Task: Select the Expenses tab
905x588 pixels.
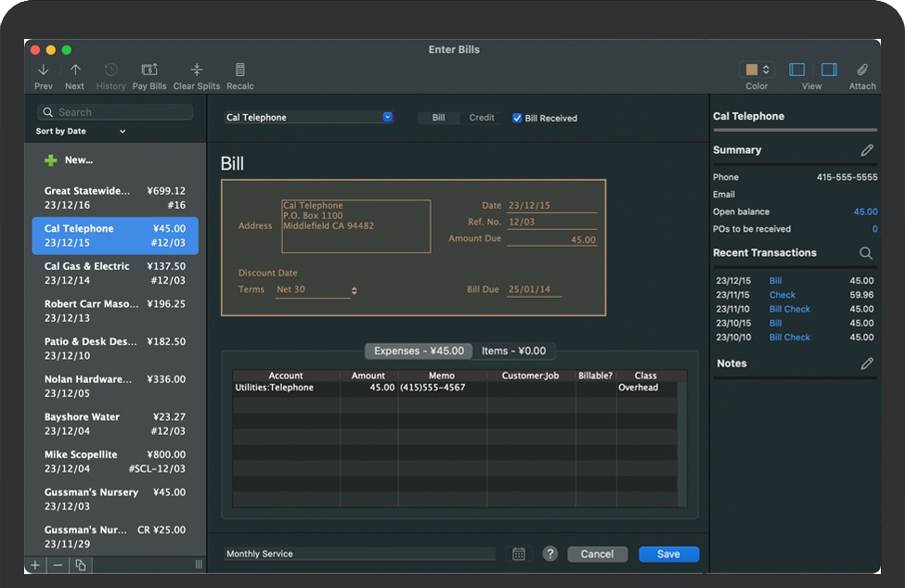Action: 419,351
